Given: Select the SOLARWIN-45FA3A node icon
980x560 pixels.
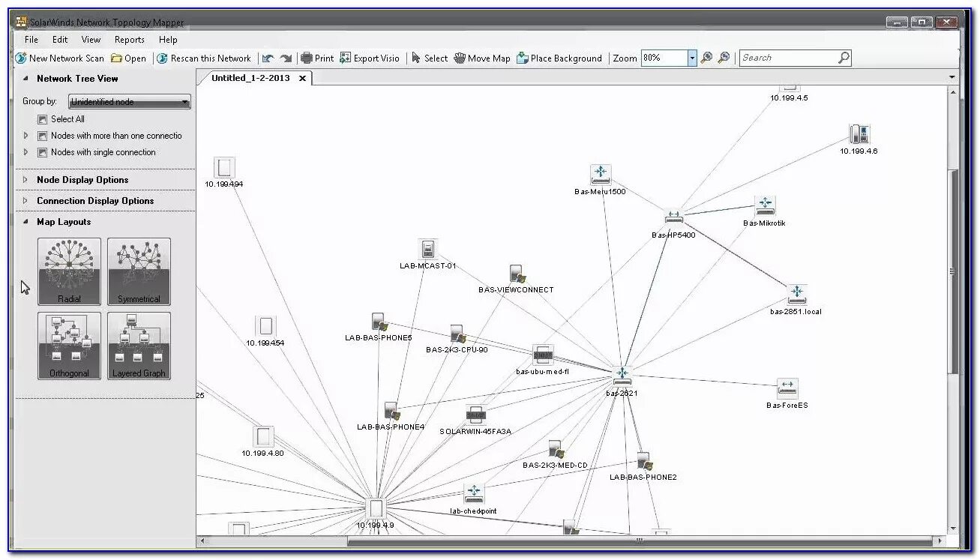Looking at the screenshot, I should [476, 415].
